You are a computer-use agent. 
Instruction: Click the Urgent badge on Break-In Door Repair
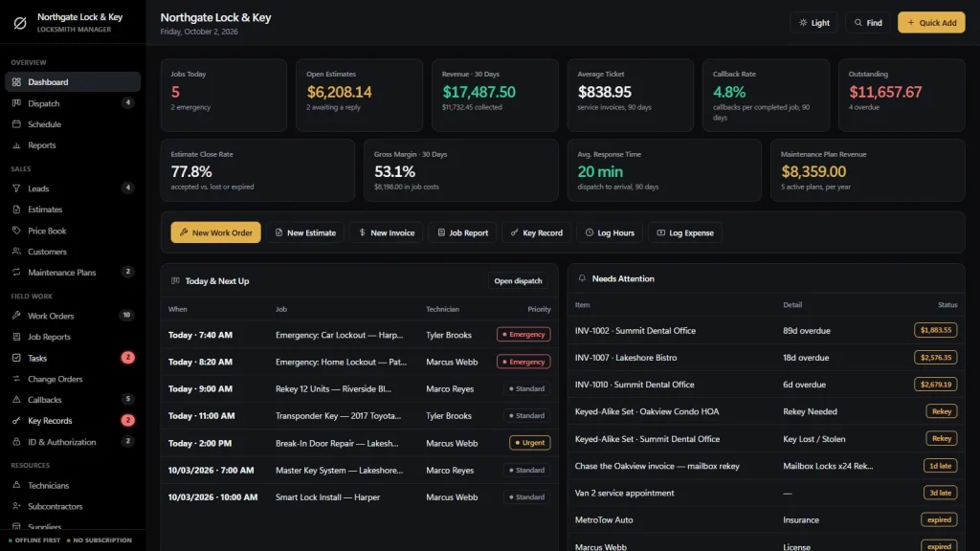tap(529, 443)
